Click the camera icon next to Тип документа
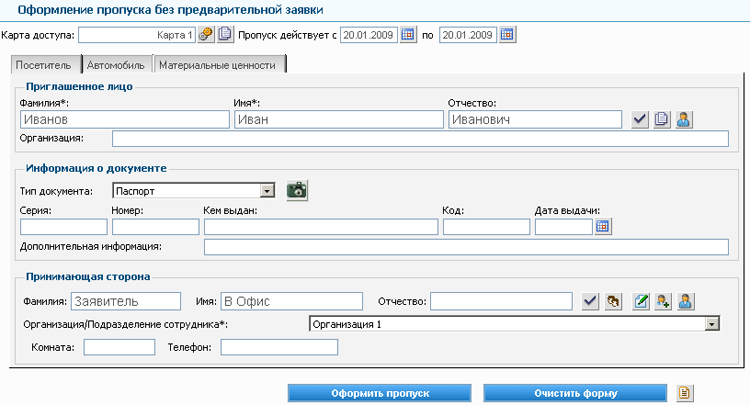Screen dimensions: 750x405 point(297,189)
